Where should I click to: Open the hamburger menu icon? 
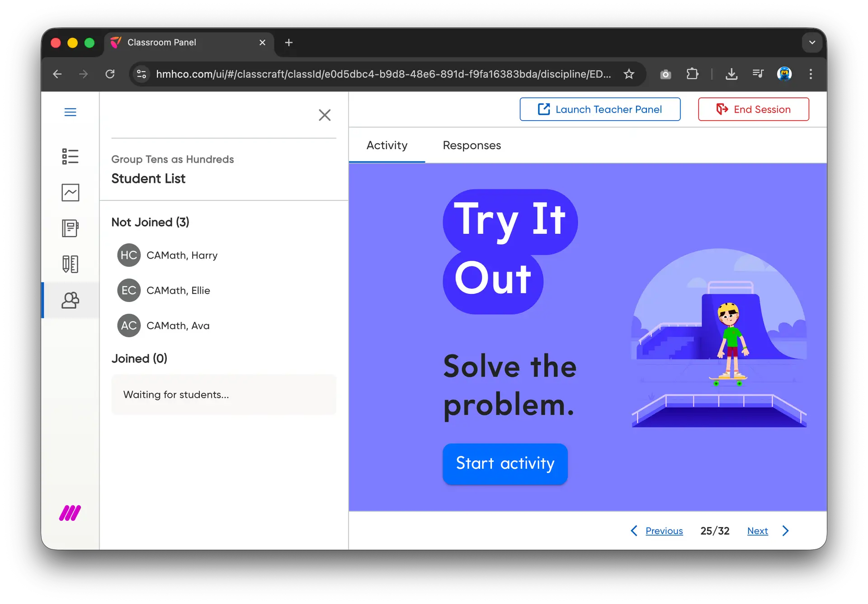[x=70, y=112]
